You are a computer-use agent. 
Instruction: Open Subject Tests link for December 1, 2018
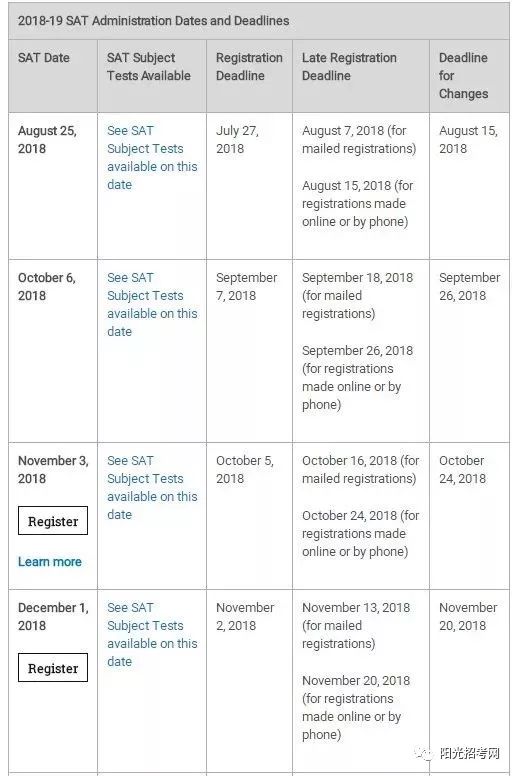(152, 634)
